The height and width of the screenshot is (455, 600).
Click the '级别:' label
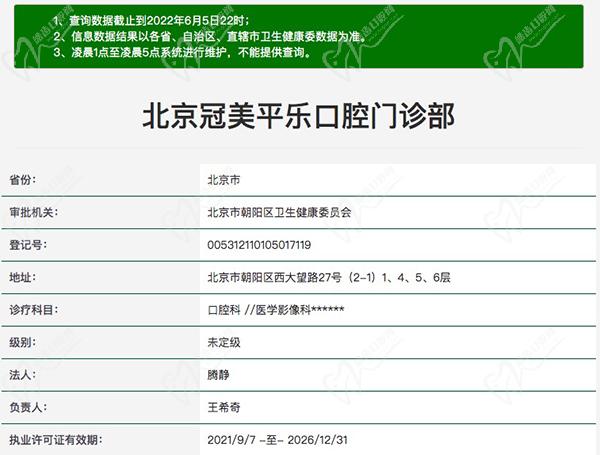click(22, 342)
